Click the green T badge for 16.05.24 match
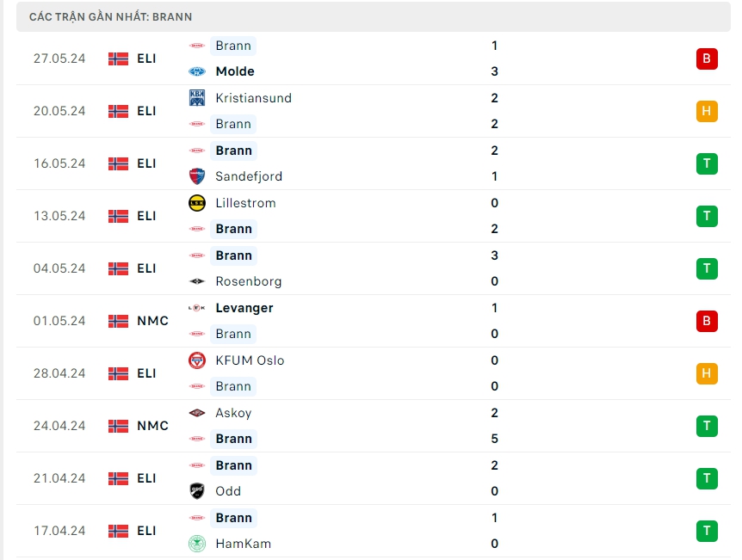 (707, 163)
